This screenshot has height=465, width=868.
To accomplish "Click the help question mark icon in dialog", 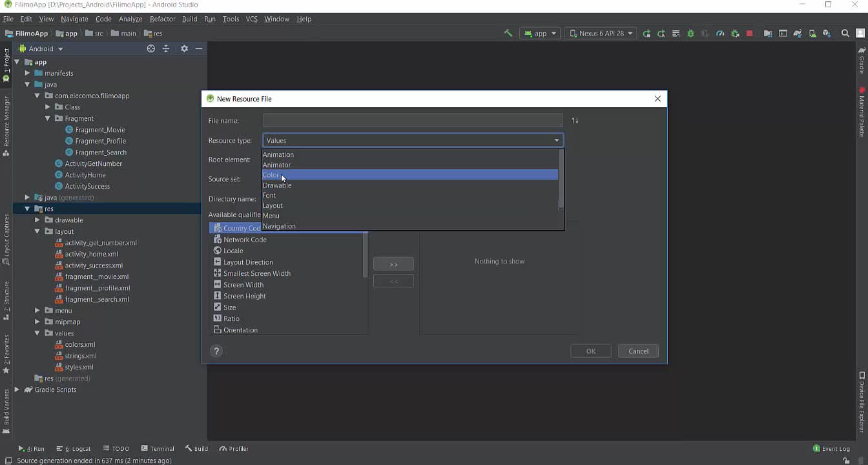I will coord(216,351).
